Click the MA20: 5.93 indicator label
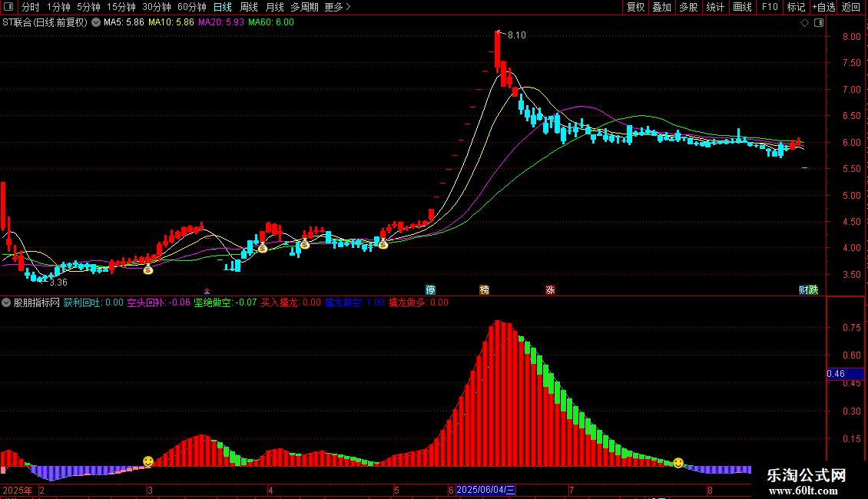 click(x=221, y=23)
